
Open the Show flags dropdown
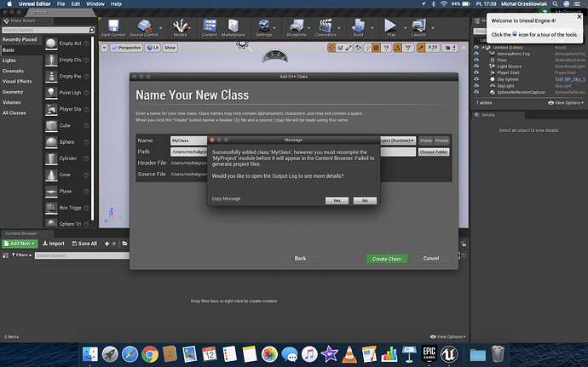170,48
